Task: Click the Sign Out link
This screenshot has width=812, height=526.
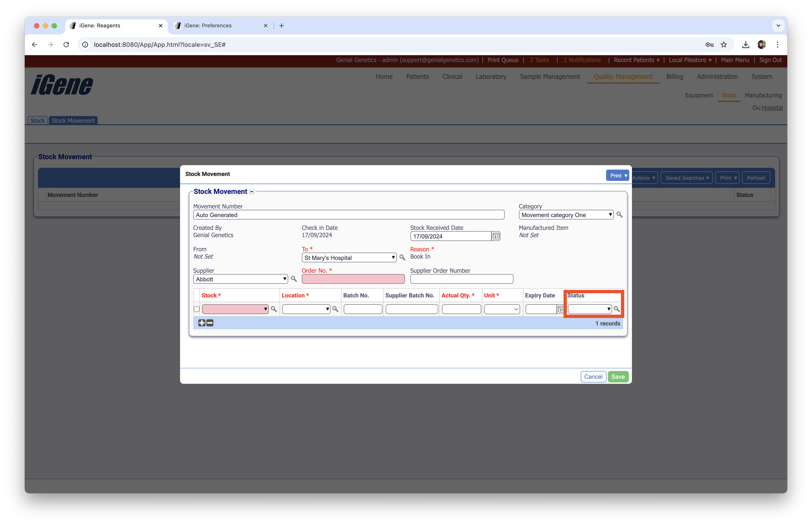Action: point(770,60)
